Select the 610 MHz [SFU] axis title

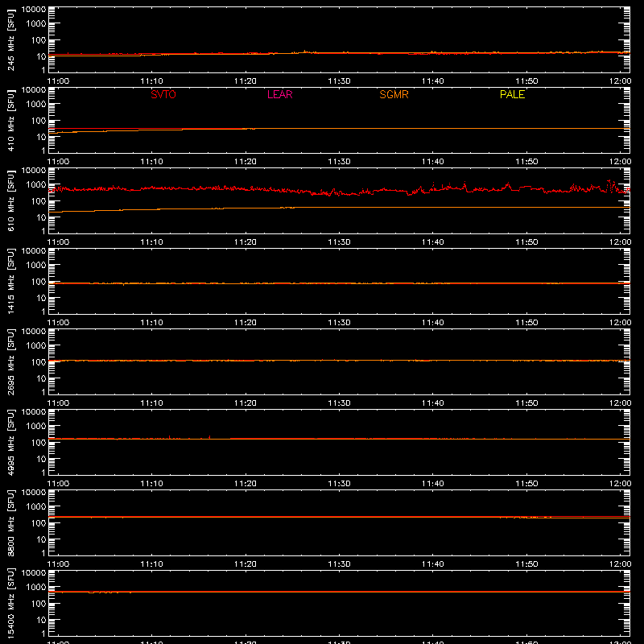tap(10, 201)
